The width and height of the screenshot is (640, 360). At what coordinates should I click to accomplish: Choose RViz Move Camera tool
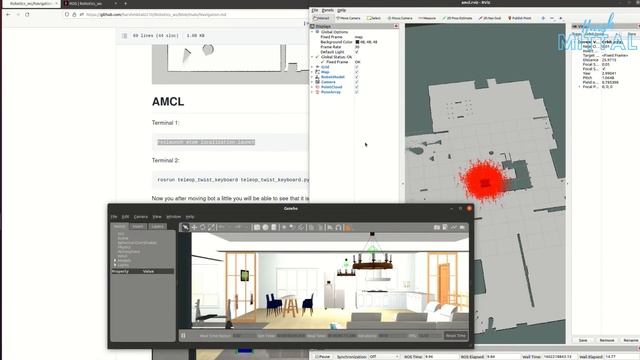pos(348,18)
